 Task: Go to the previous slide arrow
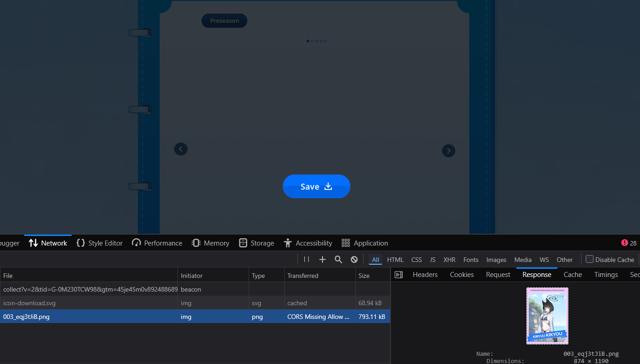pos(181,149)
